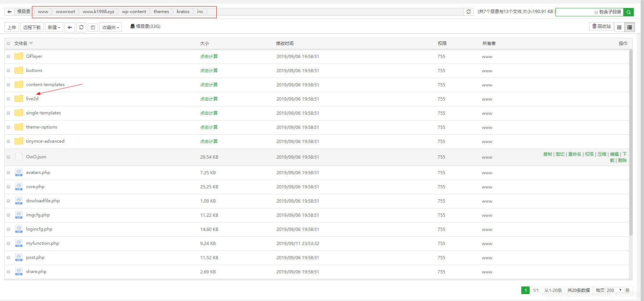Click the inc breadcrumb segment
Viewport: 644px width, 301px height.
pyautogui.click(x=200, y=12)
